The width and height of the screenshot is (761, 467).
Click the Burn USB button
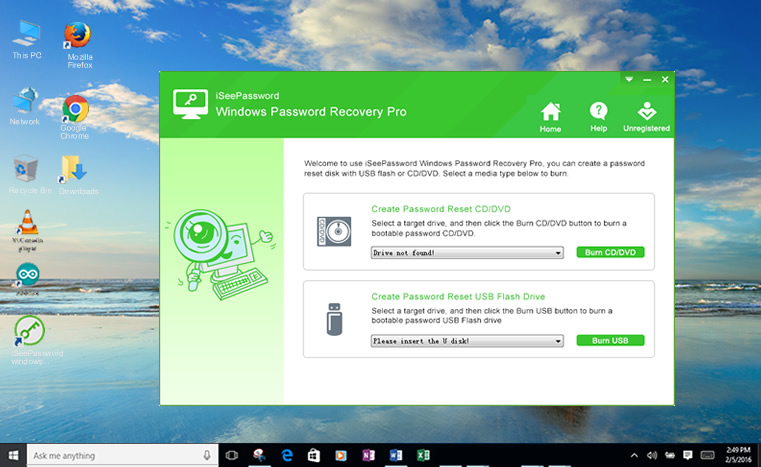point(610,340)
